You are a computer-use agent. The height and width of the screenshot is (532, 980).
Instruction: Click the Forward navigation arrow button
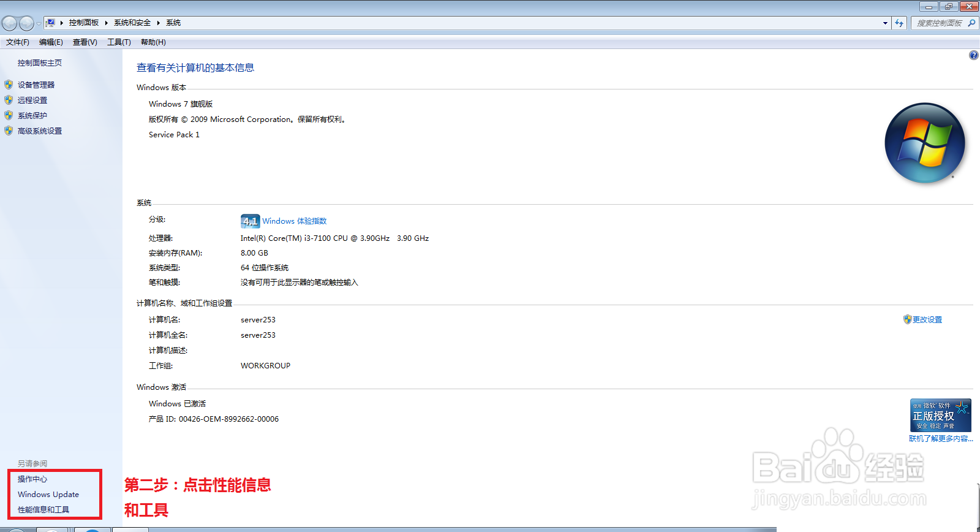(x=26, y=23)
